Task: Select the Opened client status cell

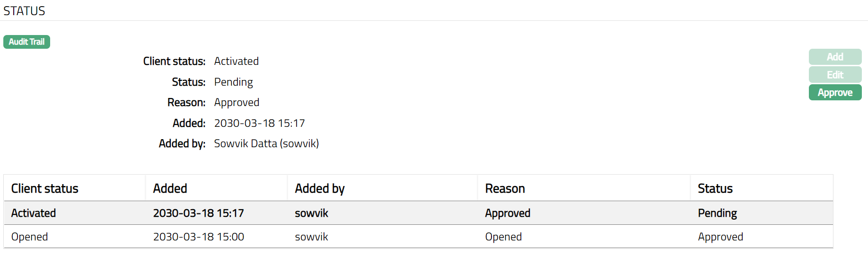Action: (30, 237)
